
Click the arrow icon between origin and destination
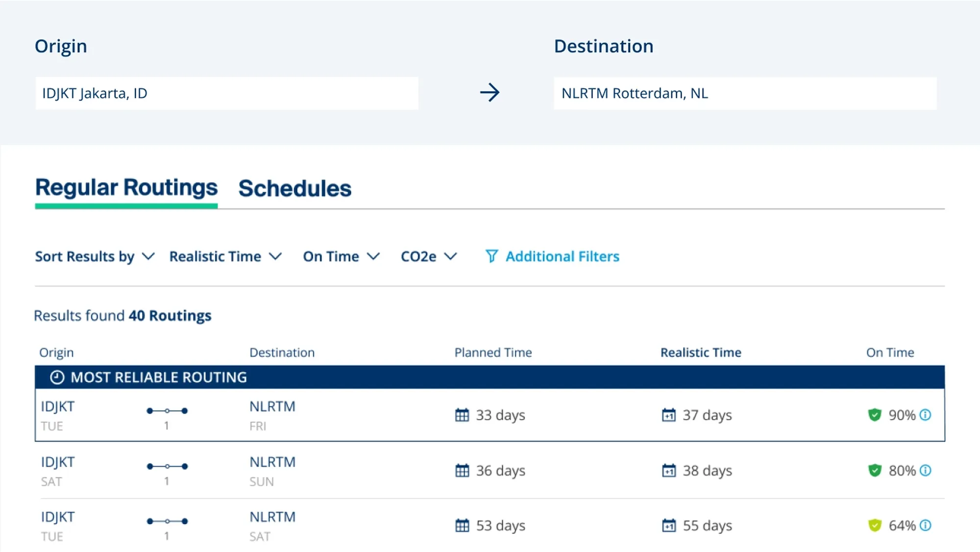point(490,92)
